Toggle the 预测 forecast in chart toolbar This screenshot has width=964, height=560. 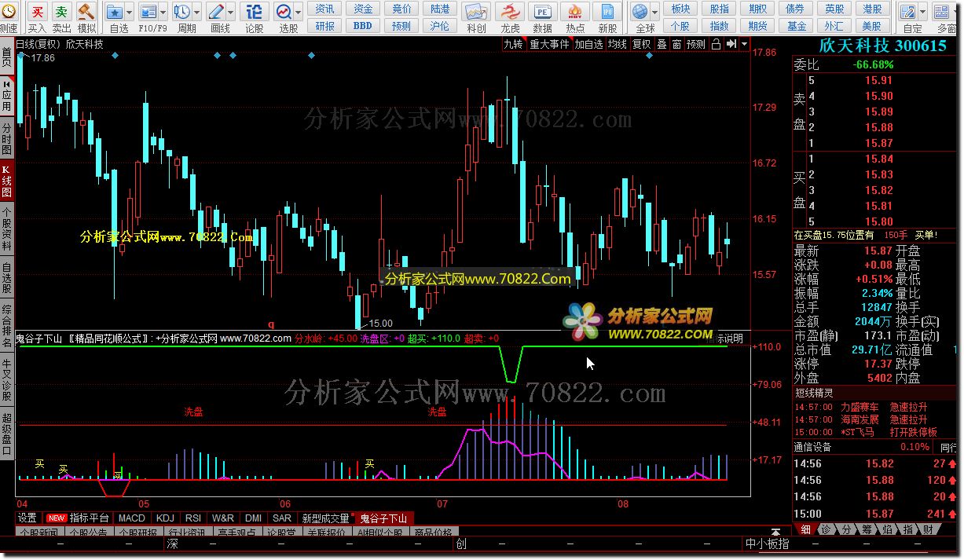click(696, 45)
